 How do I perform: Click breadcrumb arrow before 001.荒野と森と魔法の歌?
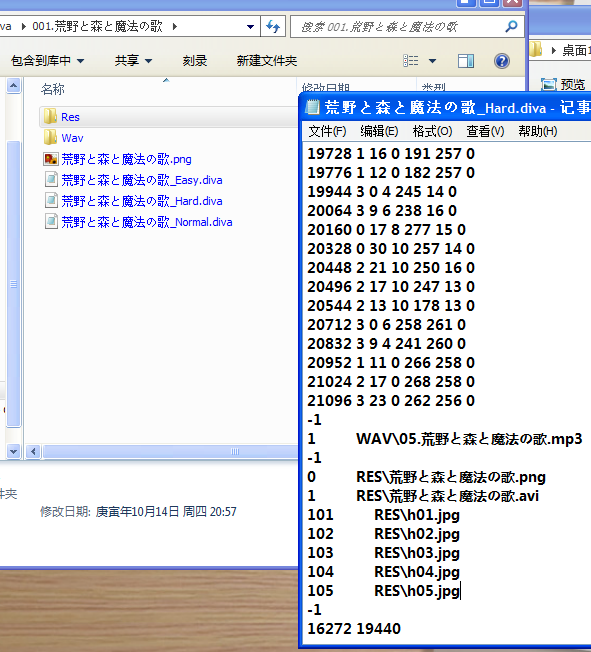point(23,27)
